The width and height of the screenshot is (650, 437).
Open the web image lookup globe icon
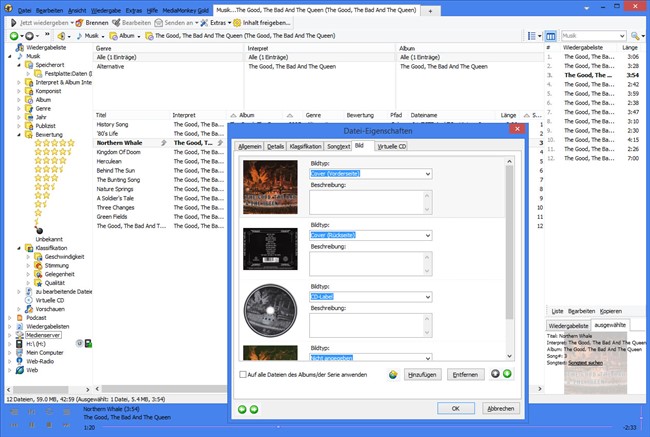click(393, 374)
